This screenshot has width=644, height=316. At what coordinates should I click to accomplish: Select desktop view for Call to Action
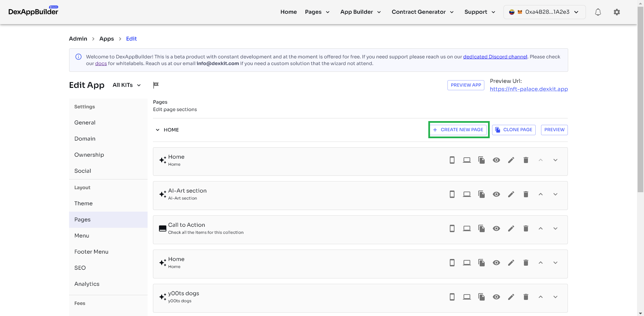[x=467, y=228]
